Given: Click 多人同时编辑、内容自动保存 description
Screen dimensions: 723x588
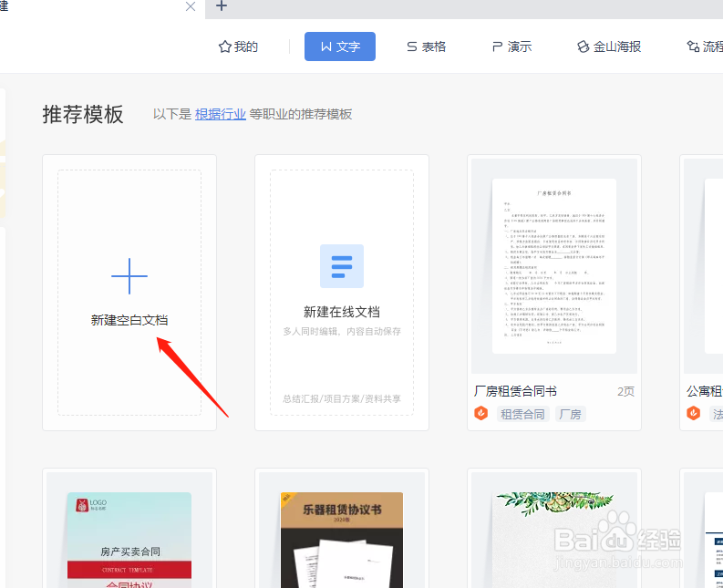Looking at the screenshot, I should coord(342,331).
